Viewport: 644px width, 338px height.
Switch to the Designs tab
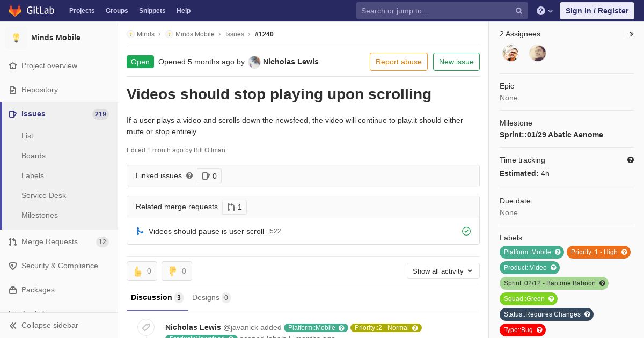coord(211,297)
